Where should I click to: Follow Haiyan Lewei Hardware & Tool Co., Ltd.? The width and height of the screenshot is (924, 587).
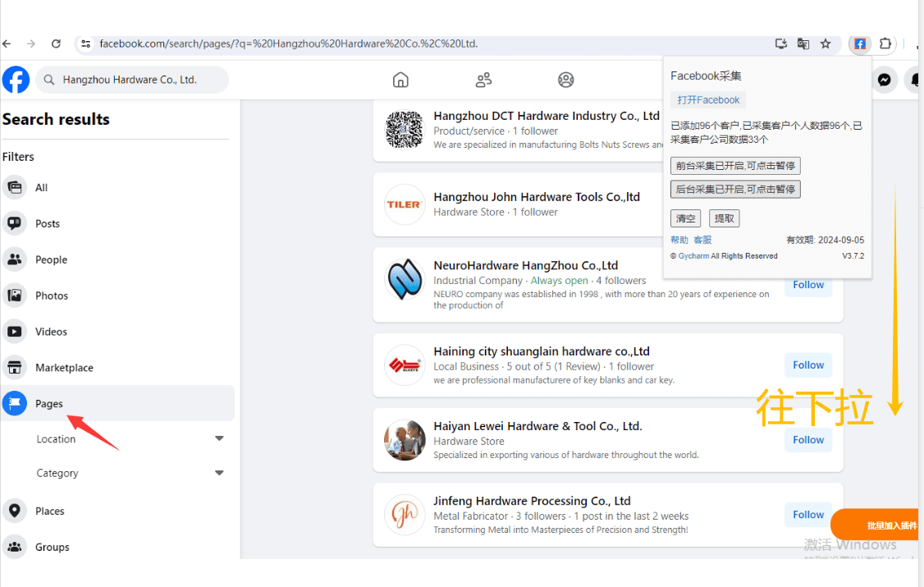point(808,440)
